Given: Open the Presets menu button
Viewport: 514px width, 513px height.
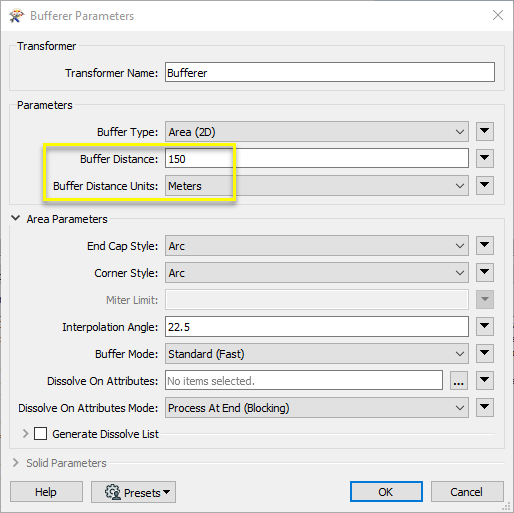Looking at the screenshot, I should (133, 492).
